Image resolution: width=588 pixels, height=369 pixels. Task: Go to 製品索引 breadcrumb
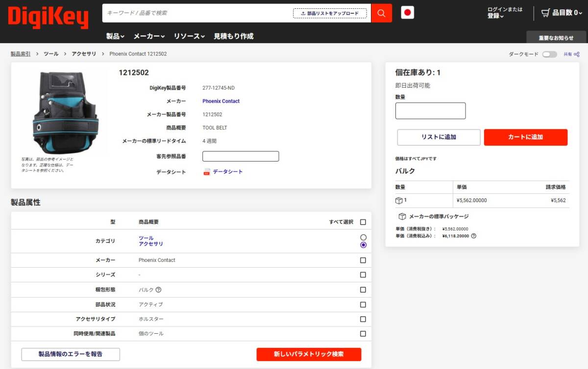pos(21,54)
